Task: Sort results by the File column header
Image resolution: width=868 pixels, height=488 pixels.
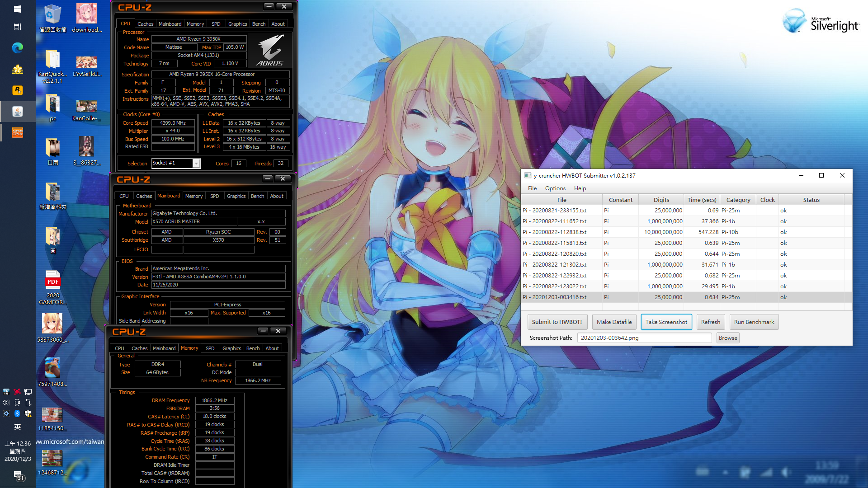Action: (561, 200)
